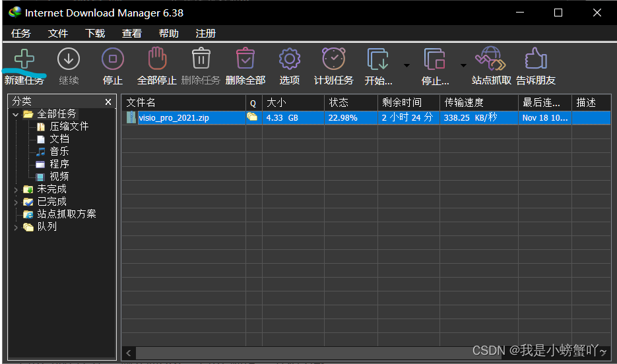The height and width of the screenshot is (364, 617).
Task: Click the Tell a Friend (告诉朋友) thumbs-up icon
Action: [536, 58]
